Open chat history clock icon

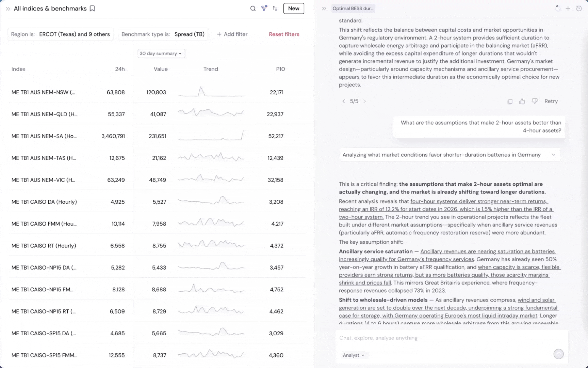tap(579, 9)
